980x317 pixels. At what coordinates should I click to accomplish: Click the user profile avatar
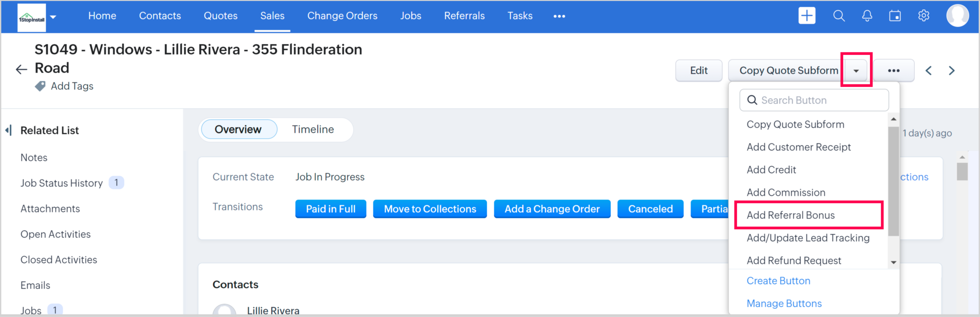pos(957,16)
